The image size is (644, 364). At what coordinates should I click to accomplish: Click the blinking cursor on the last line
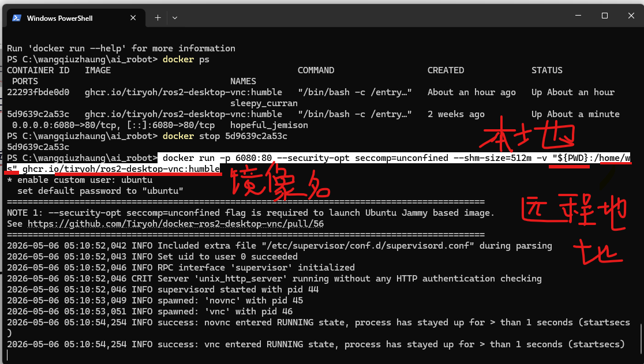click(x=8, y=355)
